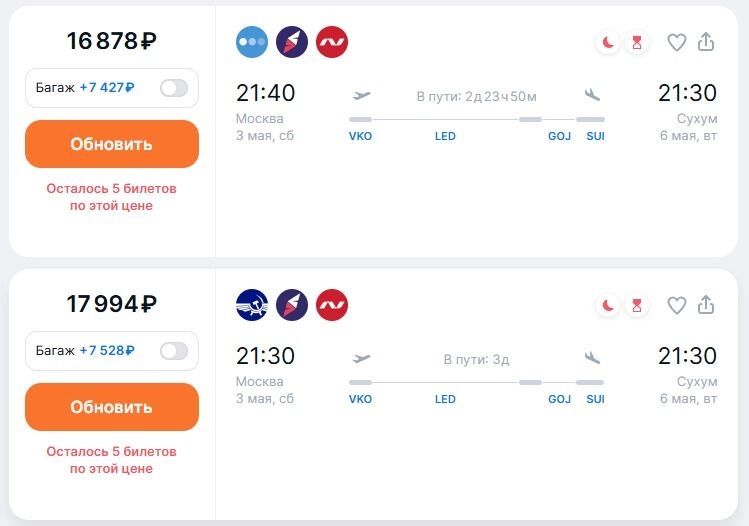Screen dimensions: 749x526
Task: Click Обновить on the 17 994₽ ticket
Action: pyautogui.click(x=112, y=407)
